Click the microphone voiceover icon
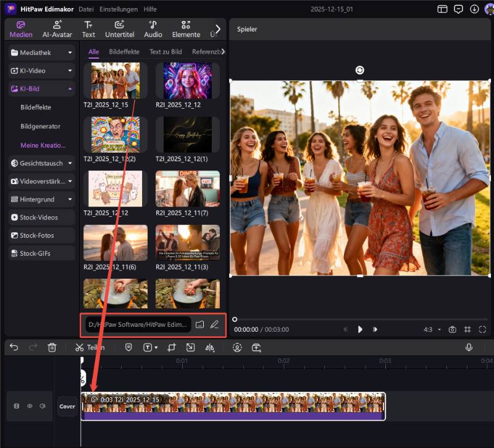 pos(469,348)
